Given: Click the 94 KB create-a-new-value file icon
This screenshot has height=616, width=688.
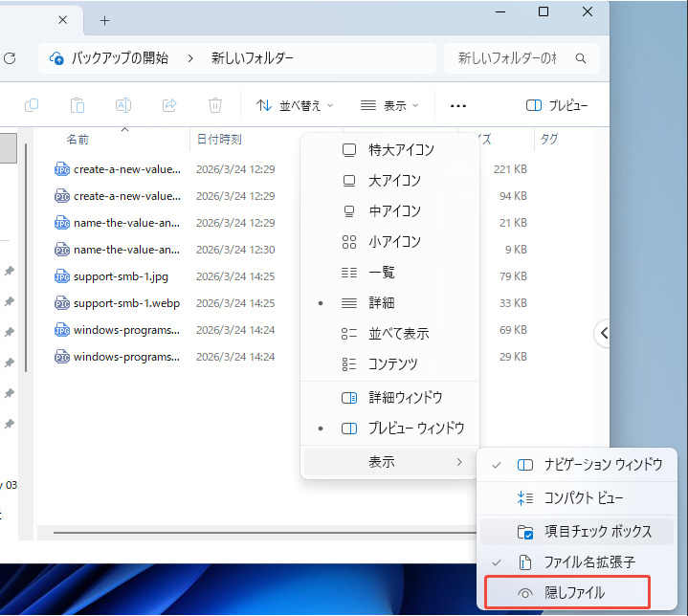Looking at the screenshot, I should (62, 196).
